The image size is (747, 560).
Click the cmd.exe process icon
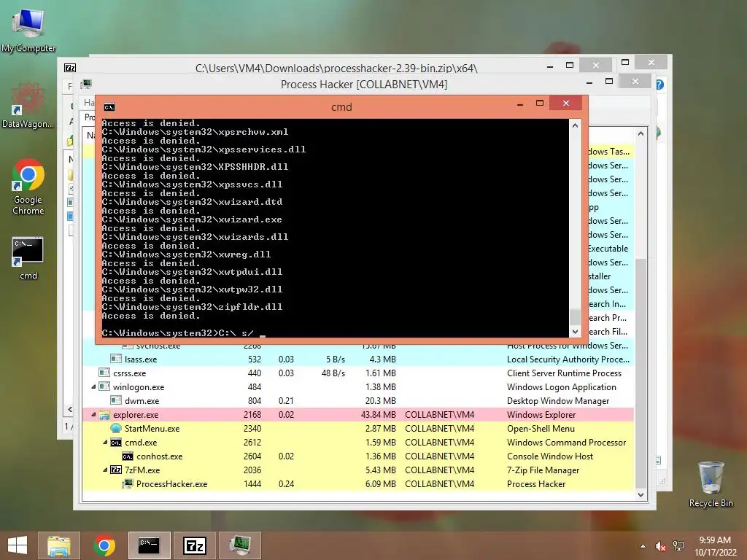[x=116, y=443]
